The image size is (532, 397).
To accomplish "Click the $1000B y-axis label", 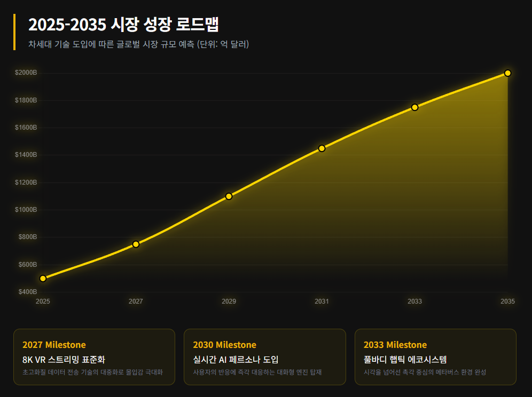I will click(26, 210).
